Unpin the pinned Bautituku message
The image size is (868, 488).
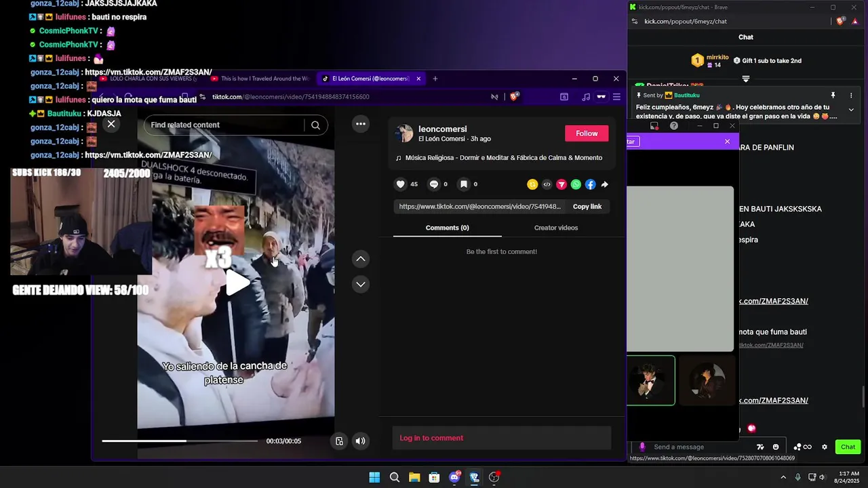[833, 96]
